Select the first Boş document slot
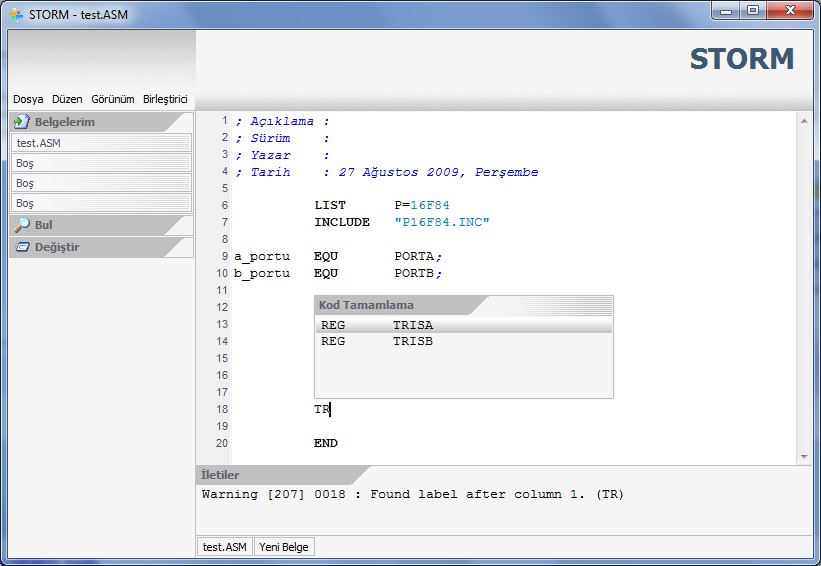Screen dimensions: 821x566 [x=100, y=163]
